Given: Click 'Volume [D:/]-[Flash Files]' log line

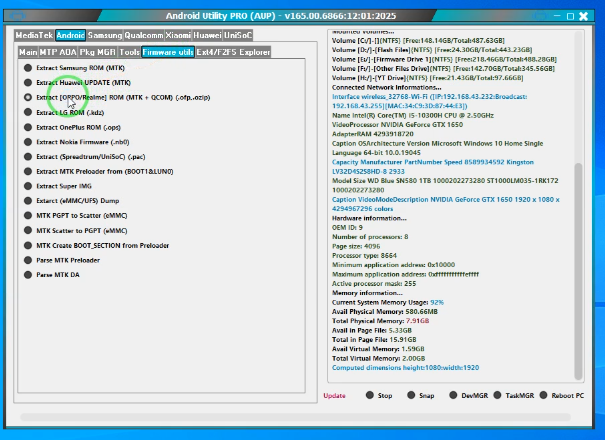Looking at the screenshot, I should click(x=432, y=50).
